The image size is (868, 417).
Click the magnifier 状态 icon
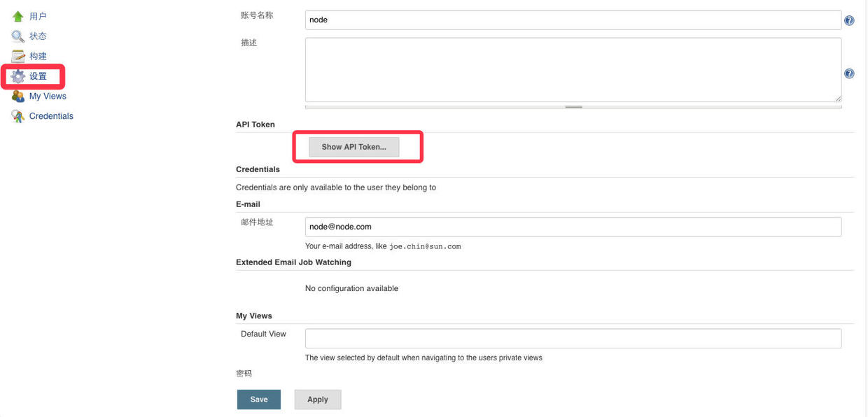(x=18, y=36)
